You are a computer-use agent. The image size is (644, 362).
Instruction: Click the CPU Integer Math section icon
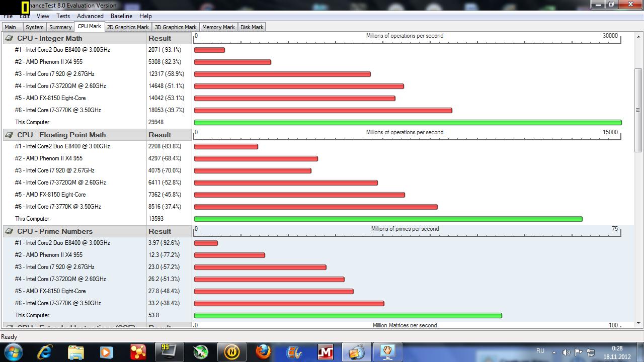click(x=9, y=38)
